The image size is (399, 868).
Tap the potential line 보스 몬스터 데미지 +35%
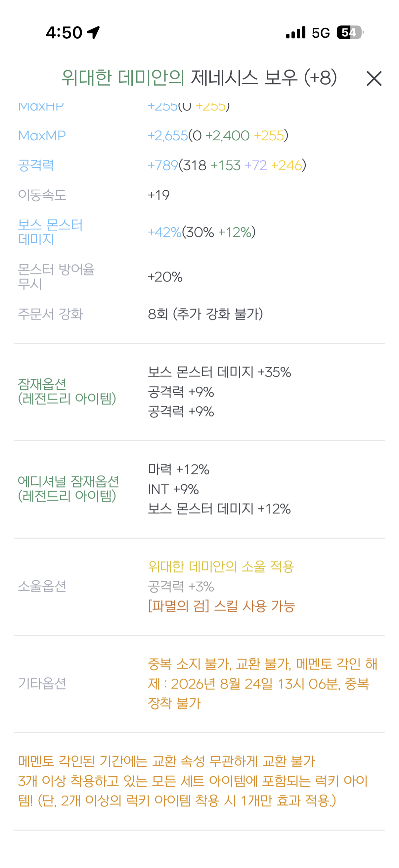click(x=219, y=372)
